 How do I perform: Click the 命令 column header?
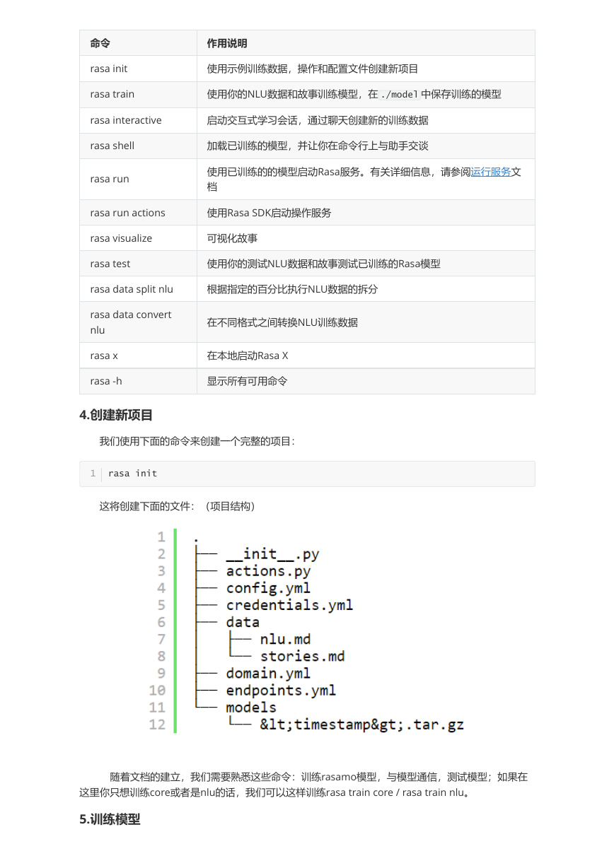coord(138,43)
